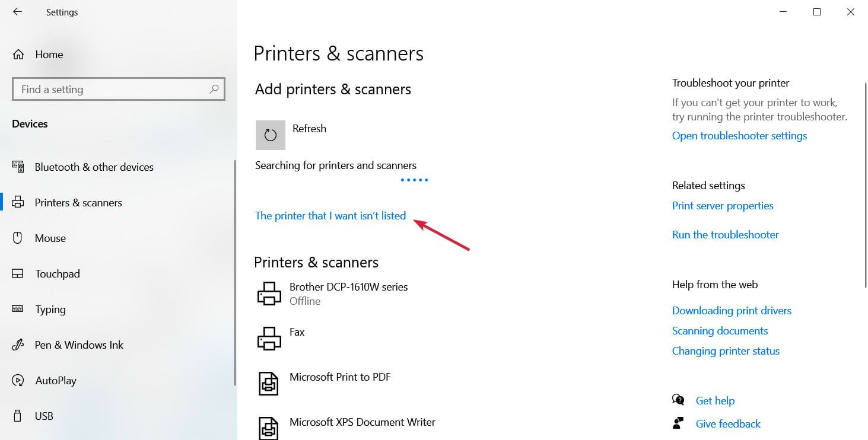Choose the Microsoft Print to PDF icon
This screenshot has height=440, width=868.
click(x=269, y=384)
